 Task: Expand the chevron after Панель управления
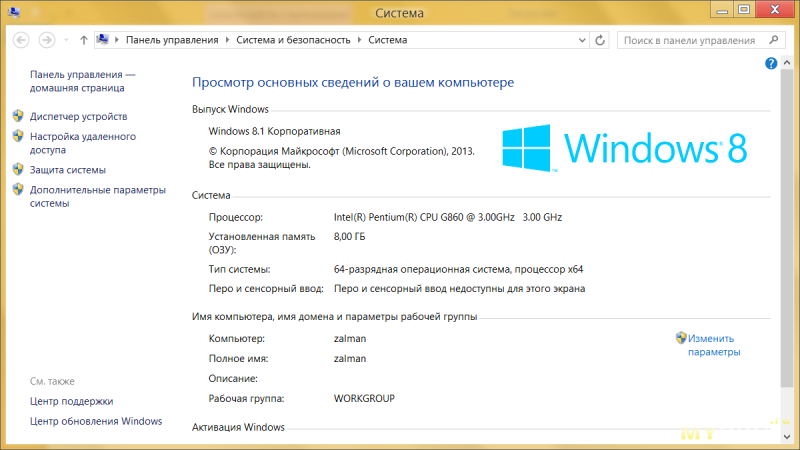[227, 40]
